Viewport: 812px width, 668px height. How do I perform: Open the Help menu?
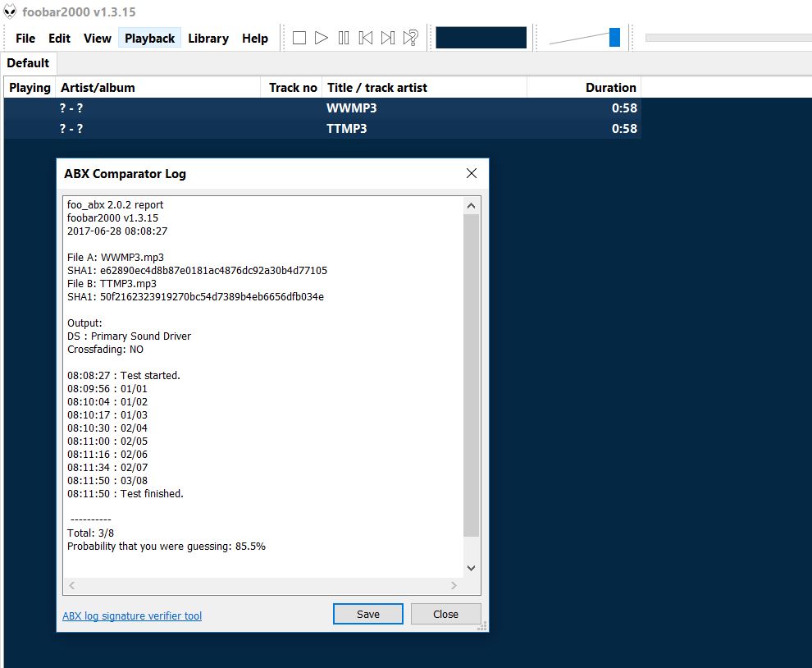(x=255, y=39)
